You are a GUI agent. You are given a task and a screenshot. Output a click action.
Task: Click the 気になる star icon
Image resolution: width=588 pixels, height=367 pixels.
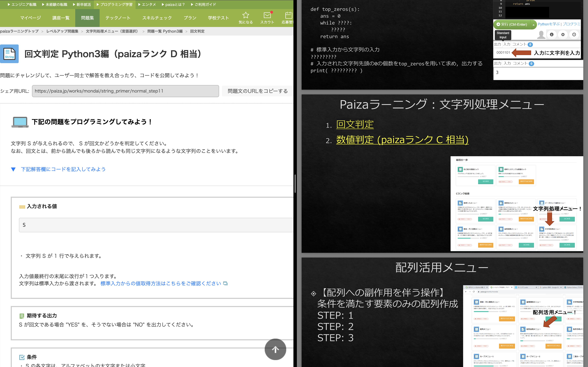[245, 15]
